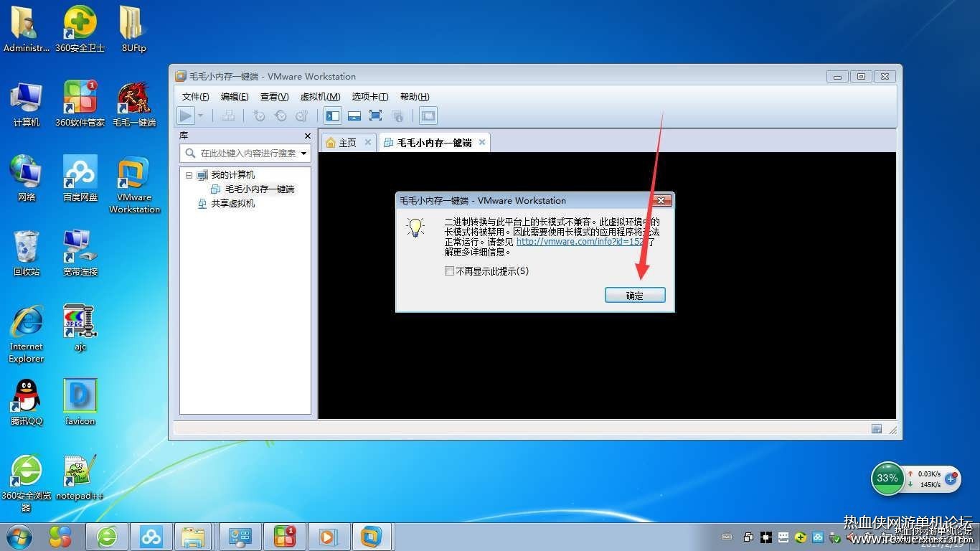Open the 查看(V) menu
This screenshot has width=980, height=551.
274,97
